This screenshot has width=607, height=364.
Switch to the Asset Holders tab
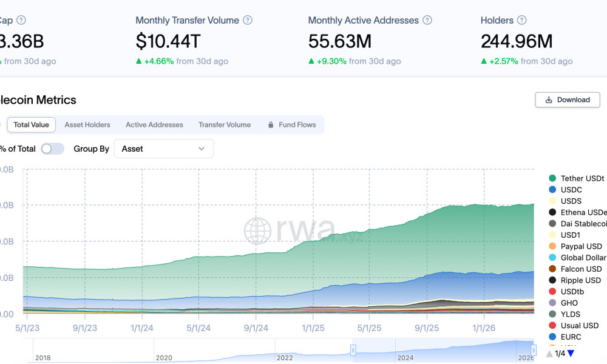pos(87,124)
